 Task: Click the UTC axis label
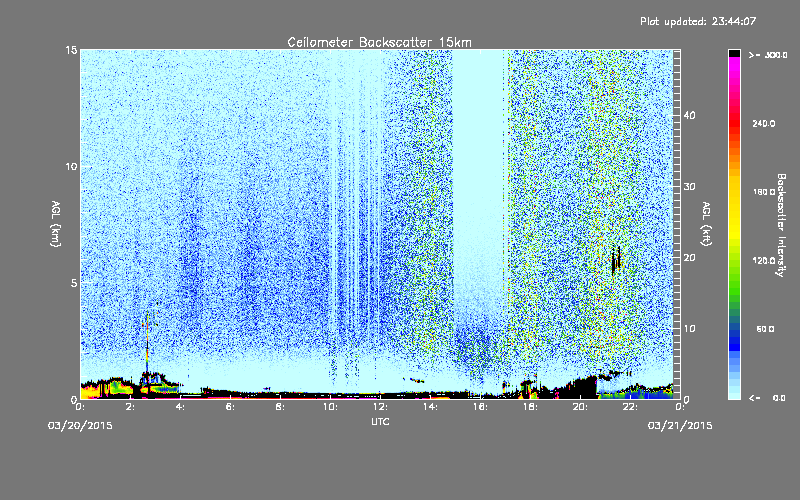pyautogui.click(x=380, y=421)
